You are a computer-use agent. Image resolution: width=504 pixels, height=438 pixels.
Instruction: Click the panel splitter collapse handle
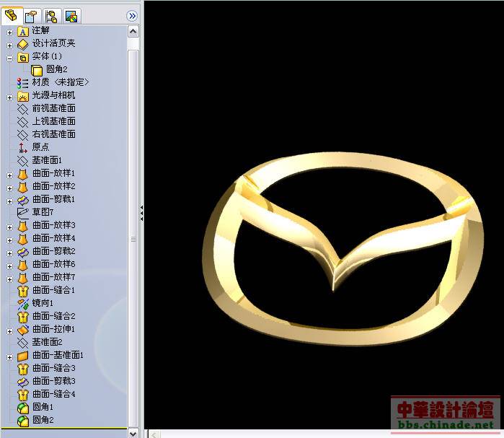pos(142,213)
